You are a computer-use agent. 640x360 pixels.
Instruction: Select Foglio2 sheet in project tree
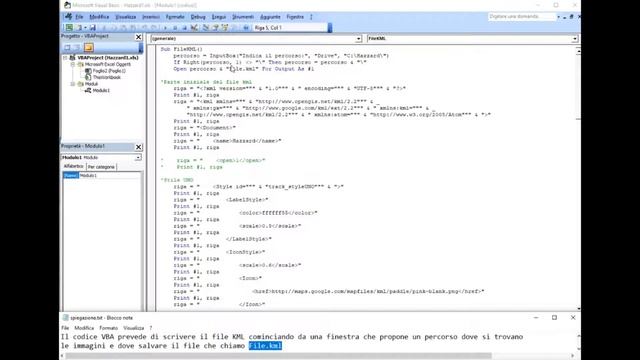coord(109,71)
